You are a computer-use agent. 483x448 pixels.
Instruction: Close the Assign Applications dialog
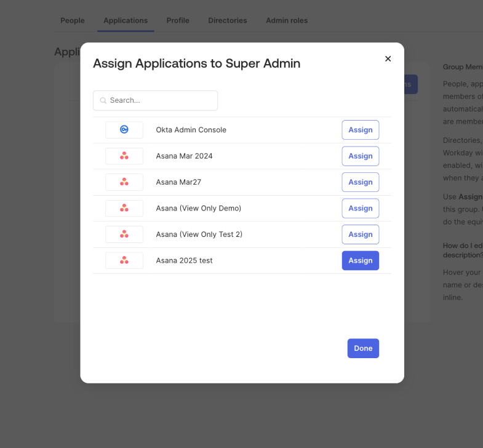pos(388,59)
